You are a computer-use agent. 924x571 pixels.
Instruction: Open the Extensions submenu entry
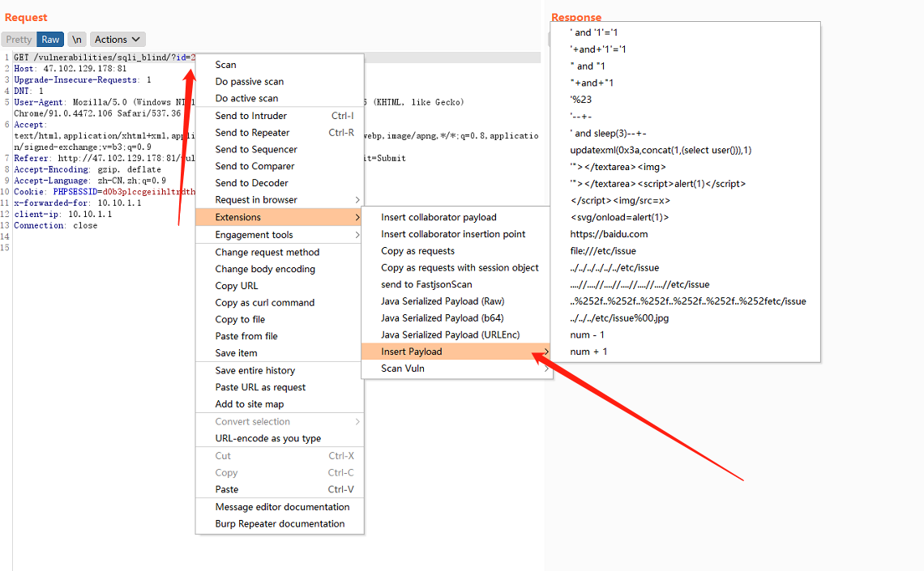[280, 217]
